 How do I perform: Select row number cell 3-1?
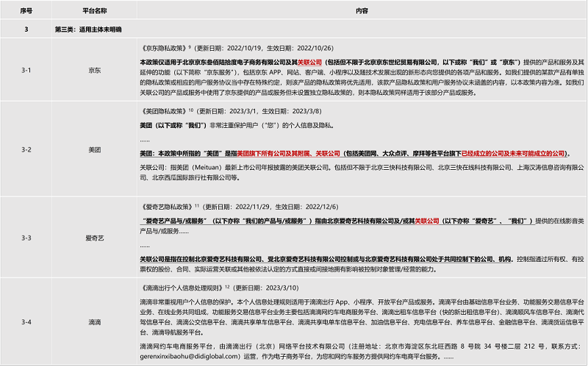tap(26, 70)
